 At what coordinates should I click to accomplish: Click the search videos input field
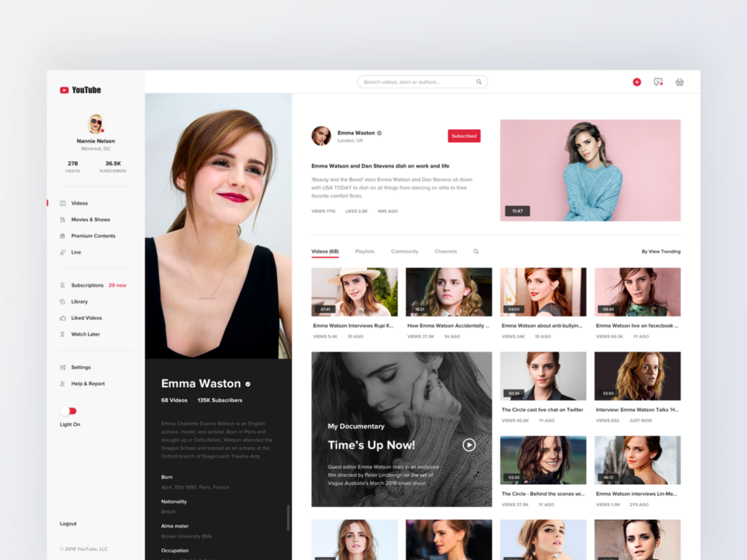[422, 82]
